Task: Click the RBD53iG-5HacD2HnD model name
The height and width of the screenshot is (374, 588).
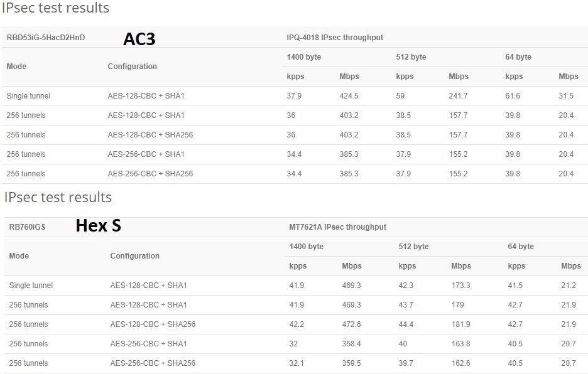Action: pyautogui.click(x=46, y=38)
